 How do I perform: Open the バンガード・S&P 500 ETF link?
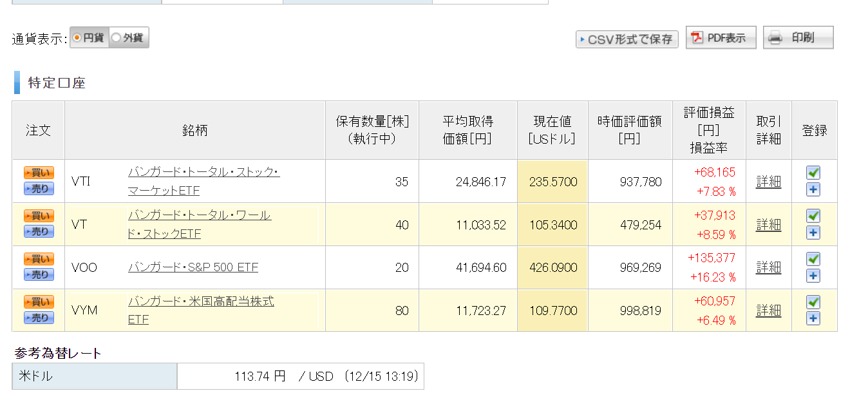pos(193,267)
